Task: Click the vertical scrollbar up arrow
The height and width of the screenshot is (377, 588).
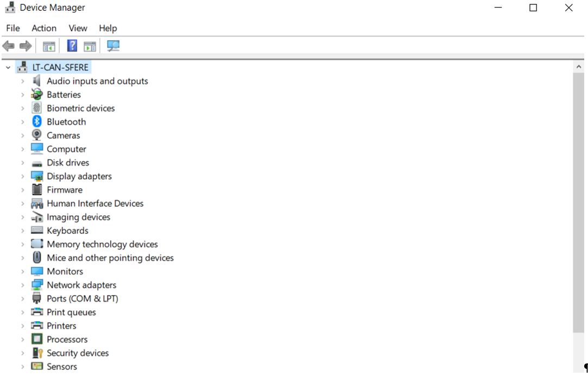Action: click(578, 67)
